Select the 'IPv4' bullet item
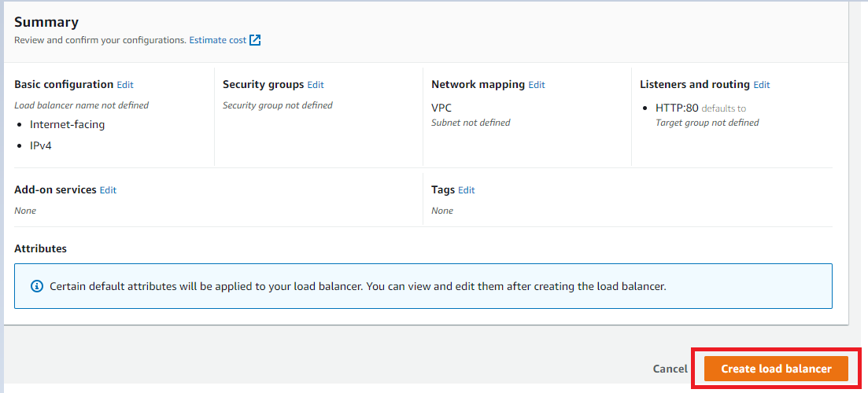The height and width of the screenshot is (393, 868). coord(41,145)
